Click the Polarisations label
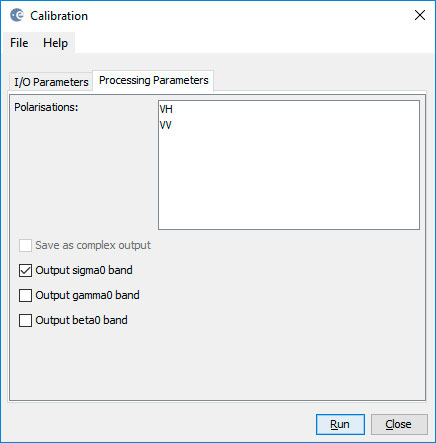Screen dimensions: 436x443 pyautogui.click(x=46, y=107)
